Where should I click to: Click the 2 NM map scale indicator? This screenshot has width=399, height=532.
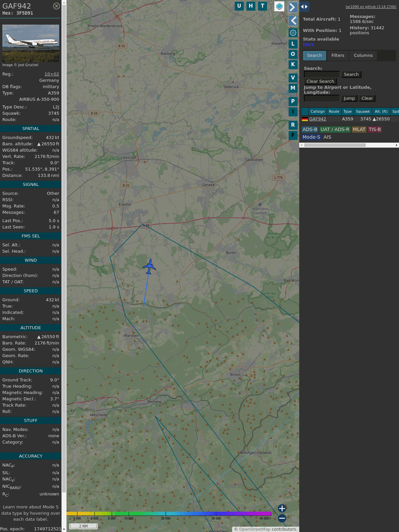click(83, 526)
